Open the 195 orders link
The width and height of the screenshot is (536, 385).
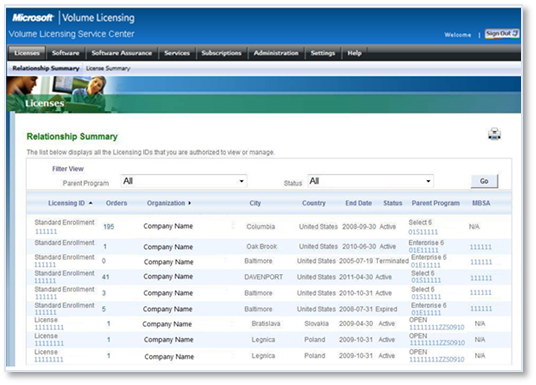108,227
